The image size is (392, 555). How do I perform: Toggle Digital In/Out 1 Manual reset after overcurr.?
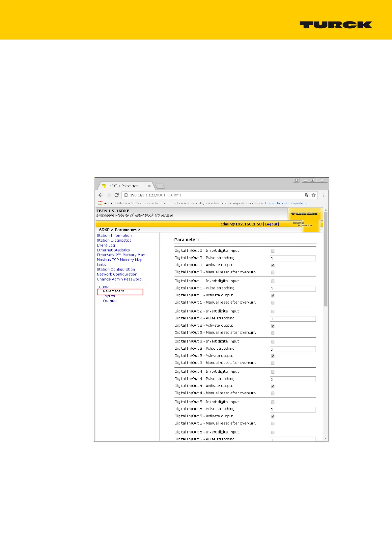(x=273, y=303)
